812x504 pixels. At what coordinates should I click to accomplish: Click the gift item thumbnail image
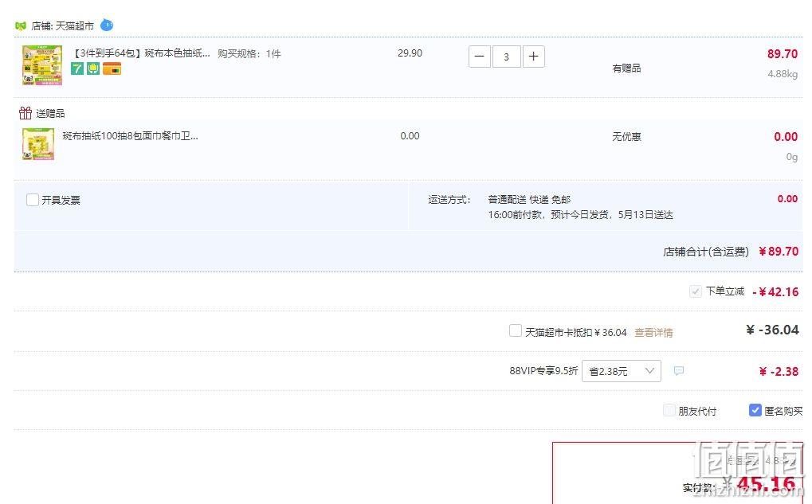(x=38, y=144)
